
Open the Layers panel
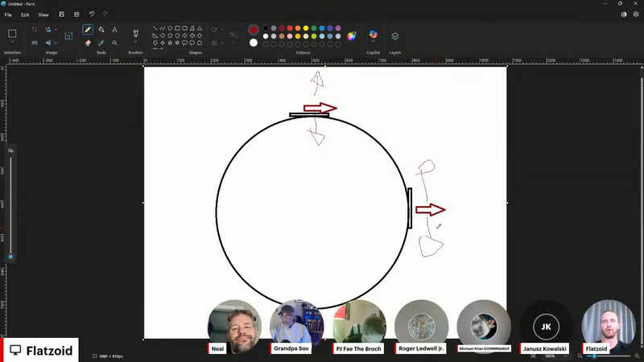pos(394,36)
